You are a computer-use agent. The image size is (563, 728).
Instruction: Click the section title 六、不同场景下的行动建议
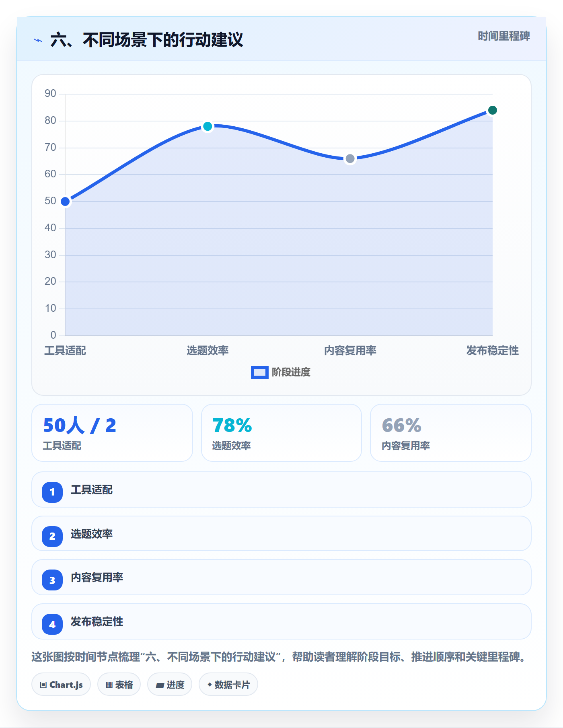point(146,40)
